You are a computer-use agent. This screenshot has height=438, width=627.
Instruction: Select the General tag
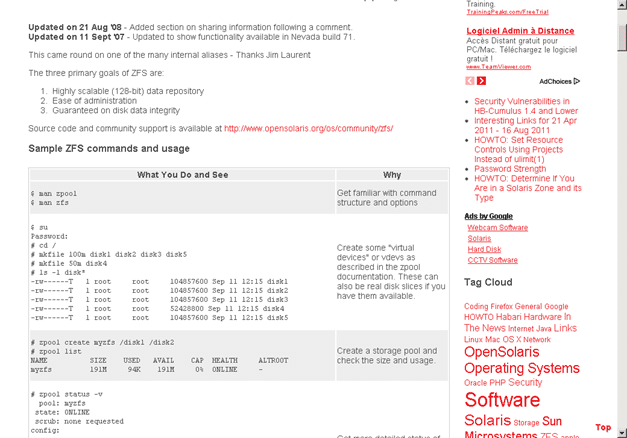tap(528, 306)
